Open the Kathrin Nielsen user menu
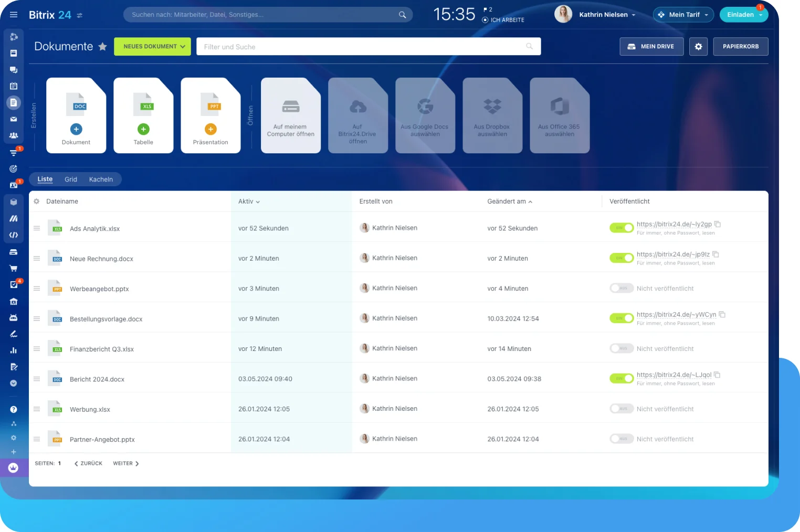The height and width of the screenshot is (532, 800). [x=607, y=15]
